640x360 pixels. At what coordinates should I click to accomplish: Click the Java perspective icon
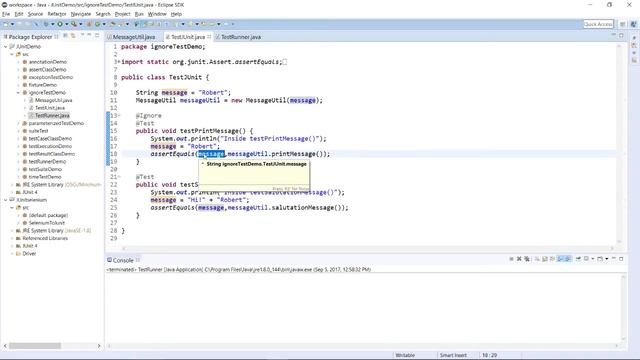[634, 24]
